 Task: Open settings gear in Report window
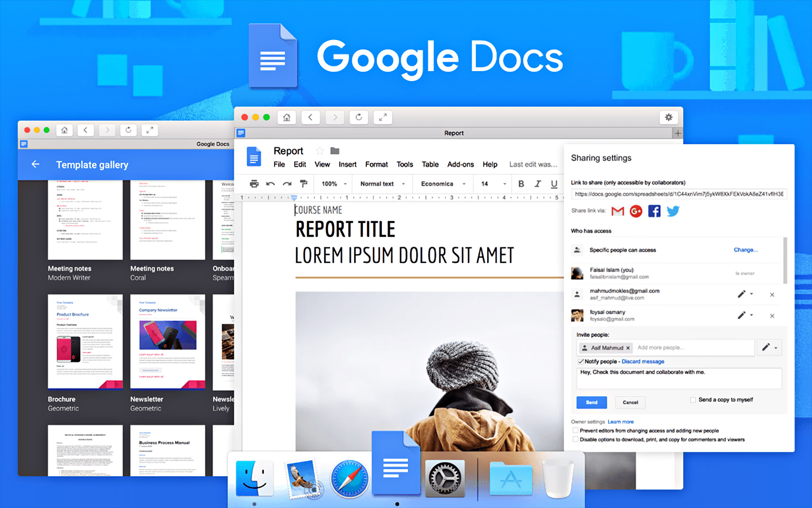669,117
